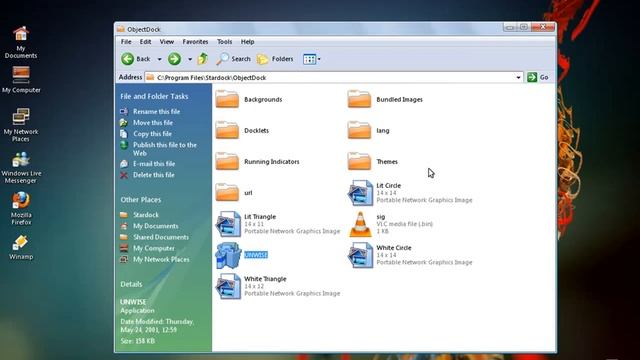The width and height of the screenshot is (640, 360).
Task: Click Publish this file to the Web
Action: (x=164, y=149)
